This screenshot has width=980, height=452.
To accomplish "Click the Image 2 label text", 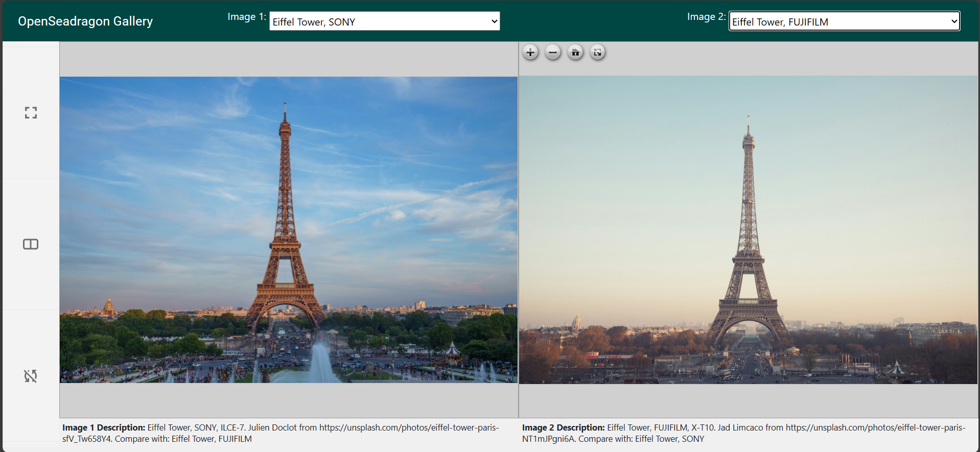I will coord(706,17).
